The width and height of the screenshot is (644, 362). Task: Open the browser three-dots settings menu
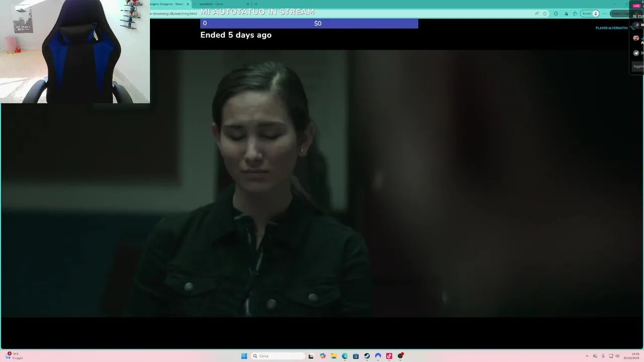(x=604, y=14)
